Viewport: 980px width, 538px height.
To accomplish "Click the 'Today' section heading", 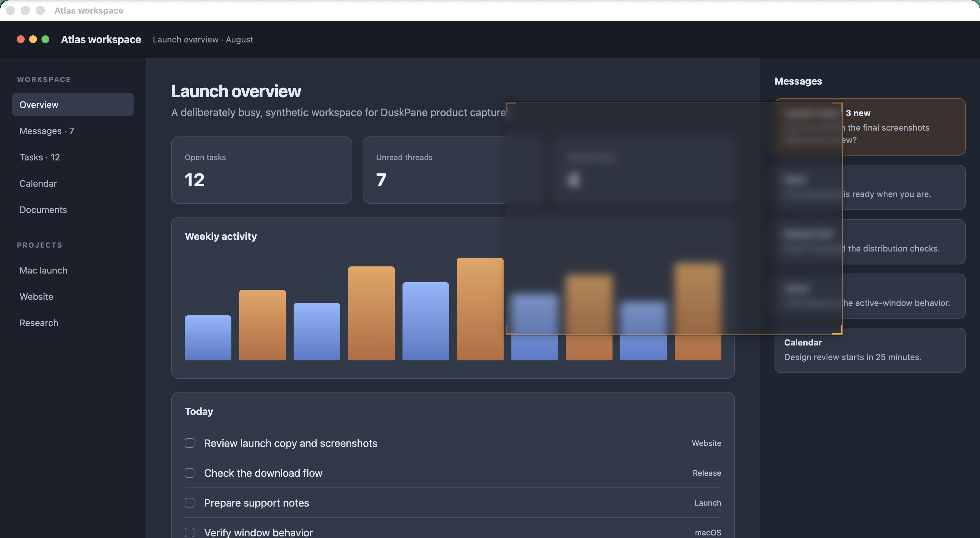I will click(199, 411).
